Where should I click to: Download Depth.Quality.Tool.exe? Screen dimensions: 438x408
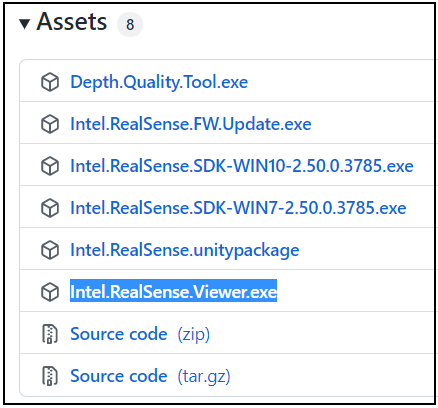tap(159, 82)
